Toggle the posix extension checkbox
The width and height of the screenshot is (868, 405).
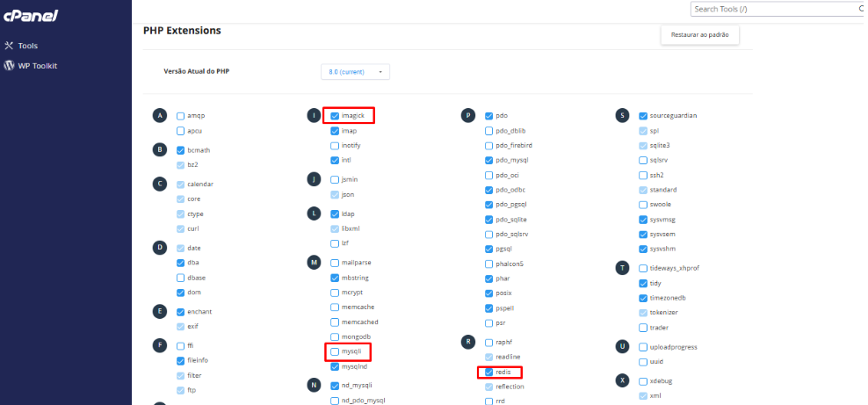488,293
